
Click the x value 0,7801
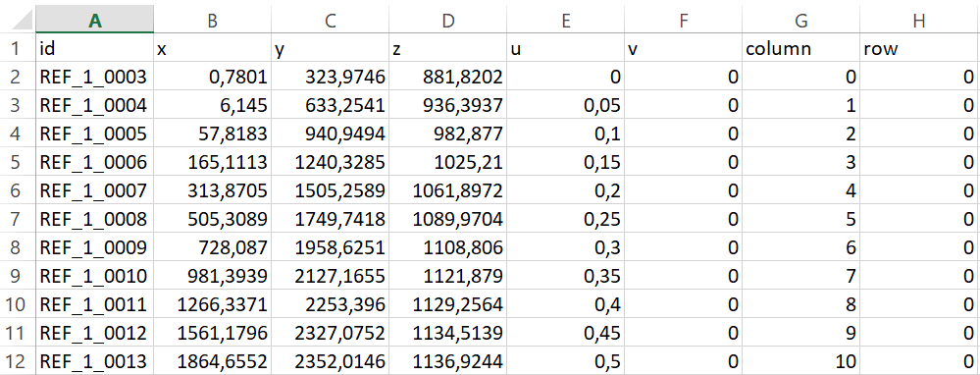click(213, 77)
